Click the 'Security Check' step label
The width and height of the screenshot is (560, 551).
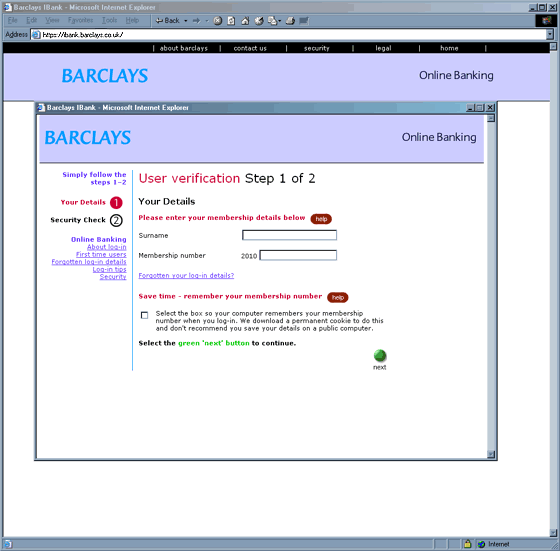78,220
